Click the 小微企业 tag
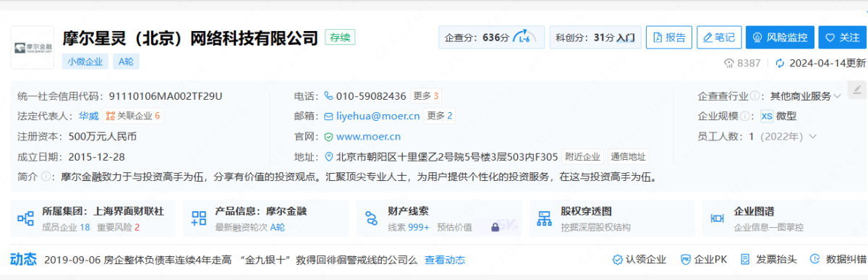Image resolution: width=868 pixels, height=280 pixels. [x=85, y=61]
